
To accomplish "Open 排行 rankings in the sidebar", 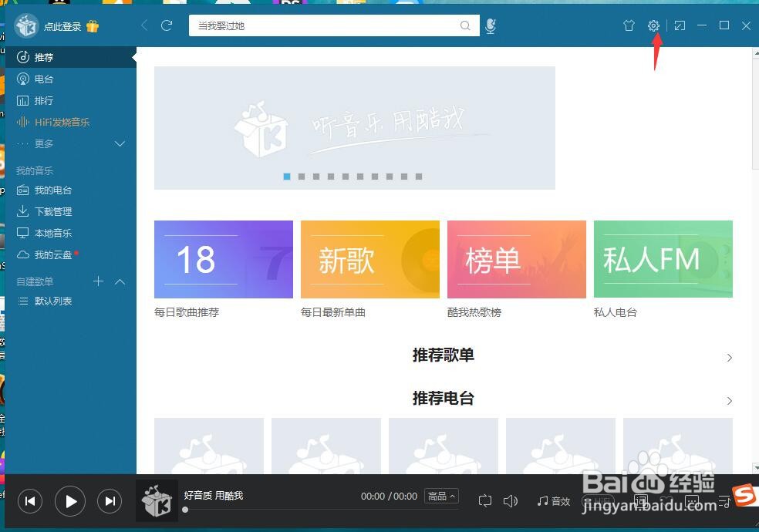I will (71, 100).
